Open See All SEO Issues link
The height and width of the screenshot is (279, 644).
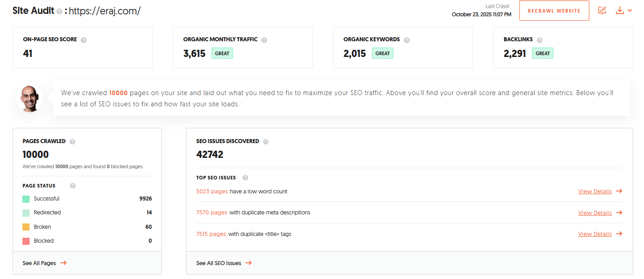tap(224, 263)
